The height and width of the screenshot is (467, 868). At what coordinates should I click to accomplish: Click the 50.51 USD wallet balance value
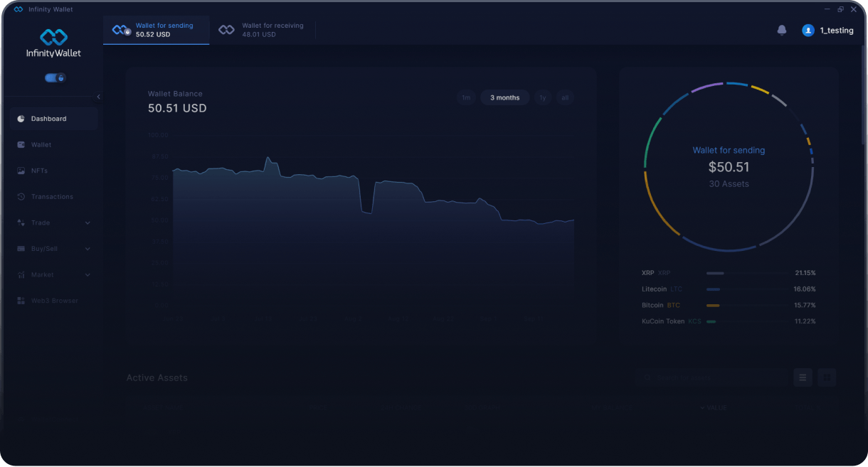177,108
